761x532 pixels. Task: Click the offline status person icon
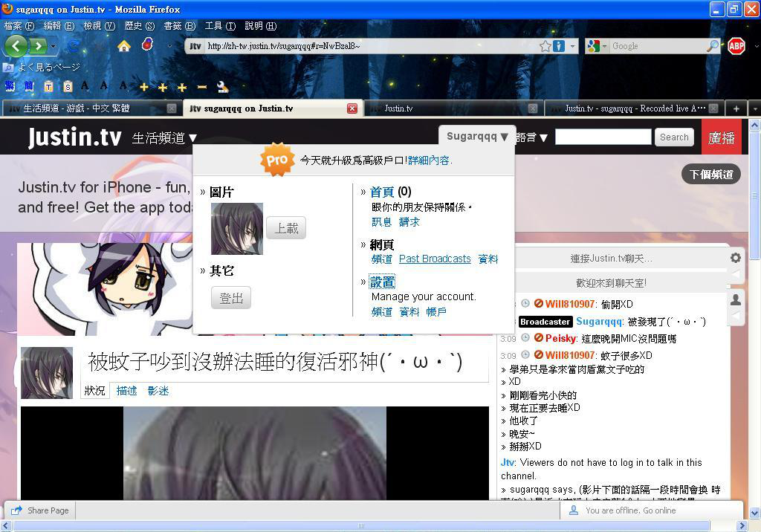click(574, 510)
